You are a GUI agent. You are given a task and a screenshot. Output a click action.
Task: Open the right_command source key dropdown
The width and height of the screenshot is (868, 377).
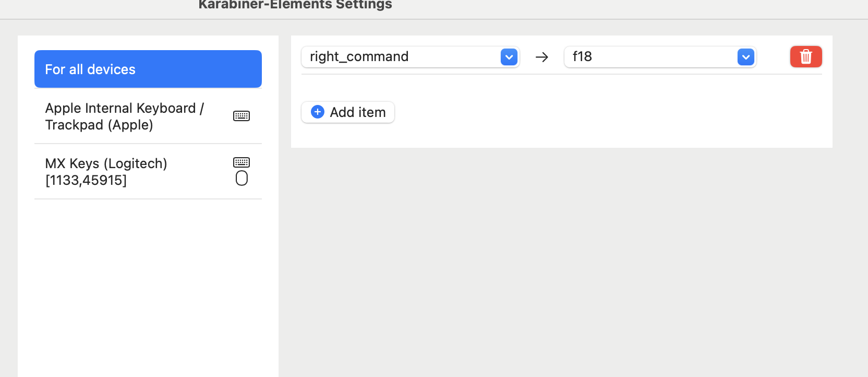coord(411,57)
